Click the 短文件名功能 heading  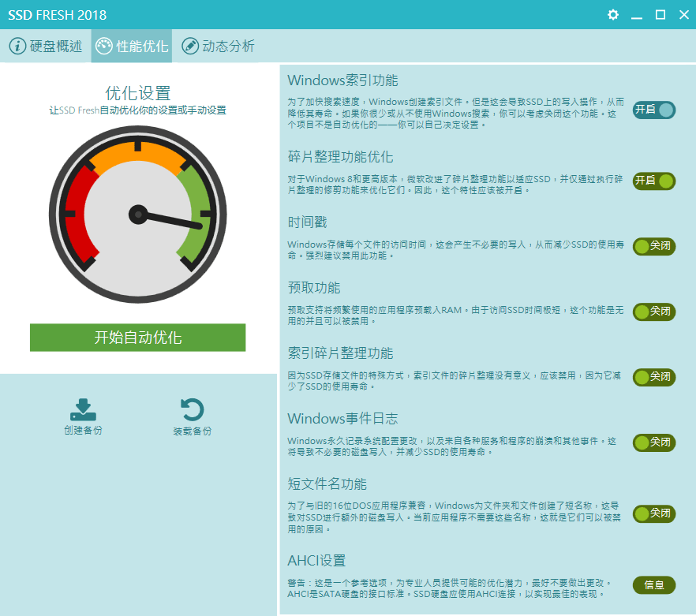(x=327, y=483)
